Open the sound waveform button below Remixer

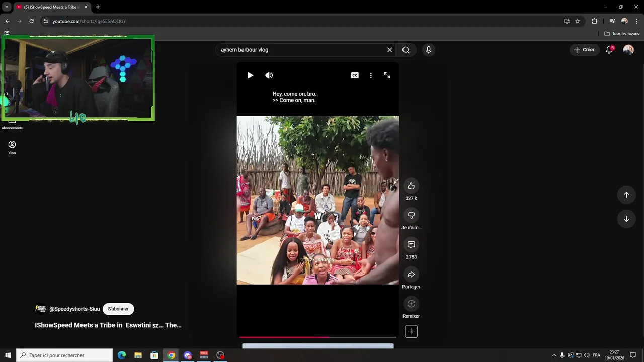coord(411,331)
